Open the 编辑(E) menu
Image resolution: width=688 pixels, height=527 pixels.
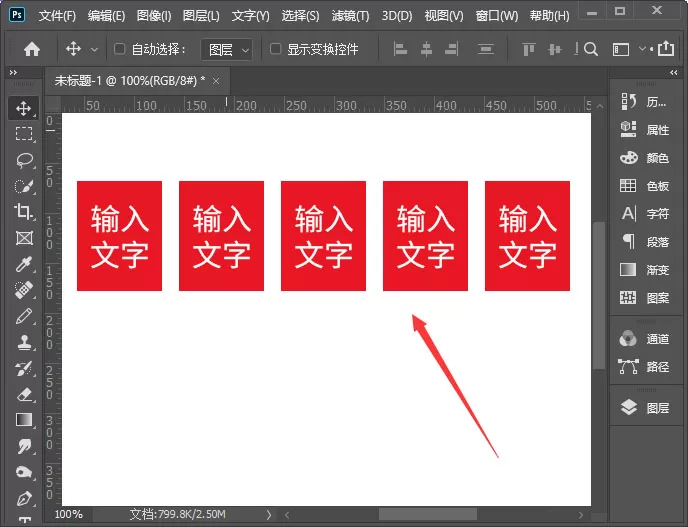coord(106,16)
